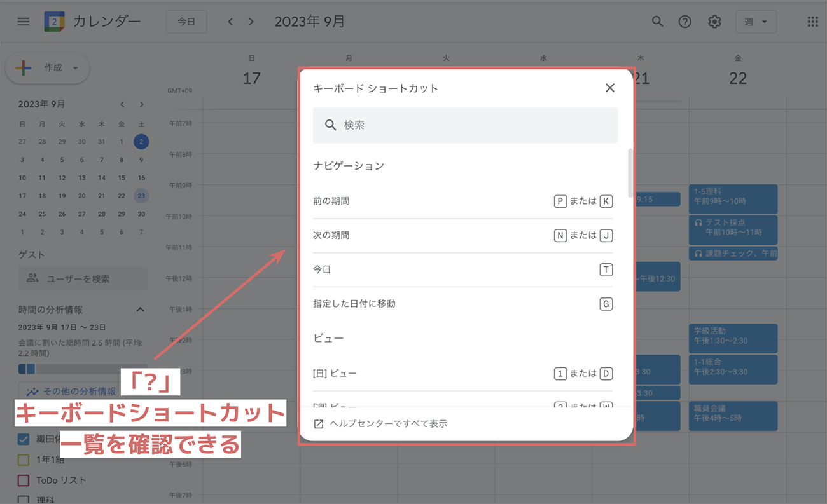Open the 学級活動 event
Screen dimensions: 827x504
(733, 338)
